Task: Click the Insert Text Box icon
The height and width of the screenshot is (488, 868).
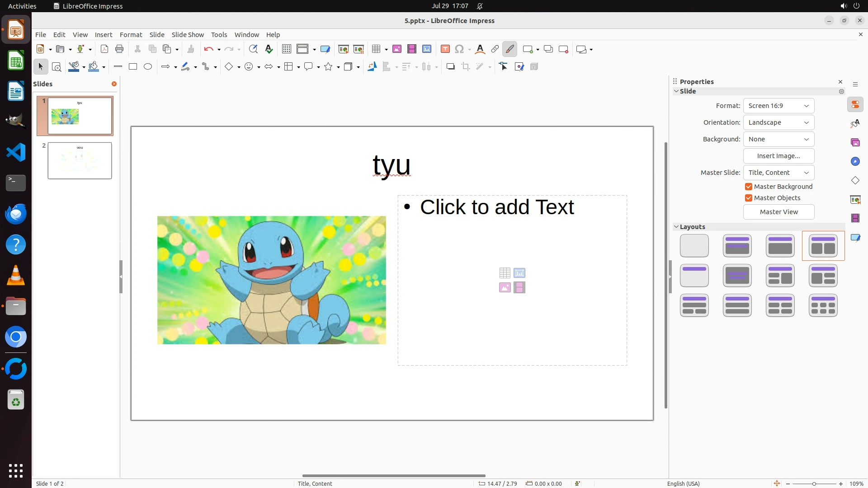Action: (x=445, y=49)
